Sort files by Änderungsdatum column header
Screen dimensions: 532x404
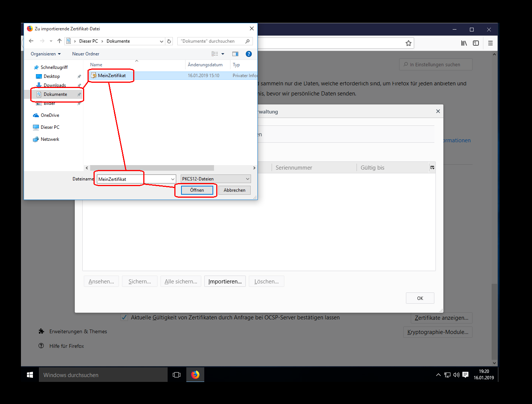(205, 65)
